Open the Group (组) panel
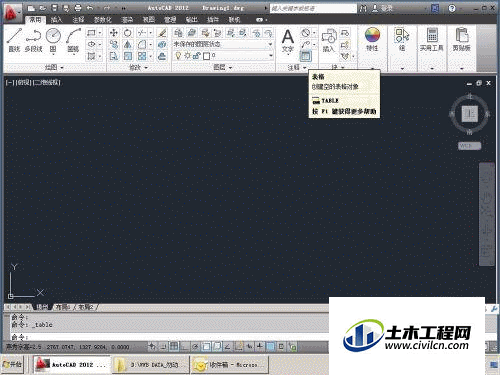The width and height of the screenshot is (500, 375). 402,39
